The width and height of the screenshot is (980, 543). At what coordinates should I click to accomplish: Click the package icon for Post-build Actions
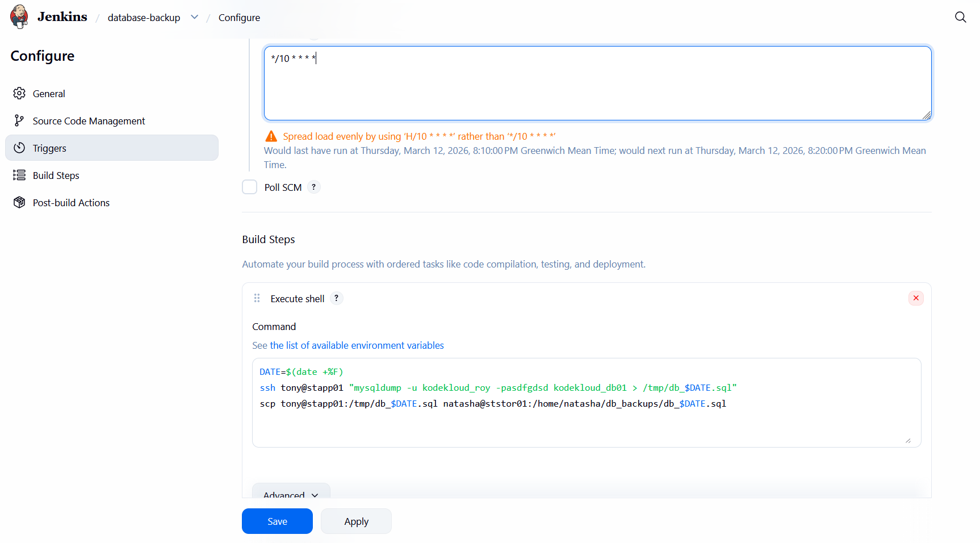tap(20, 202)
